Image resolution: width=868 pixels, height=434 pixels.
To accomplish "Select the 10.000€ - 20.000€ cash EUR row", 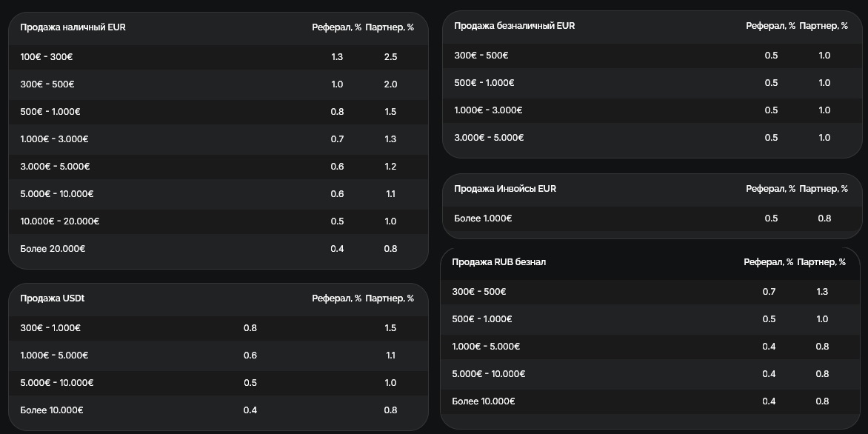I will 218,221.
